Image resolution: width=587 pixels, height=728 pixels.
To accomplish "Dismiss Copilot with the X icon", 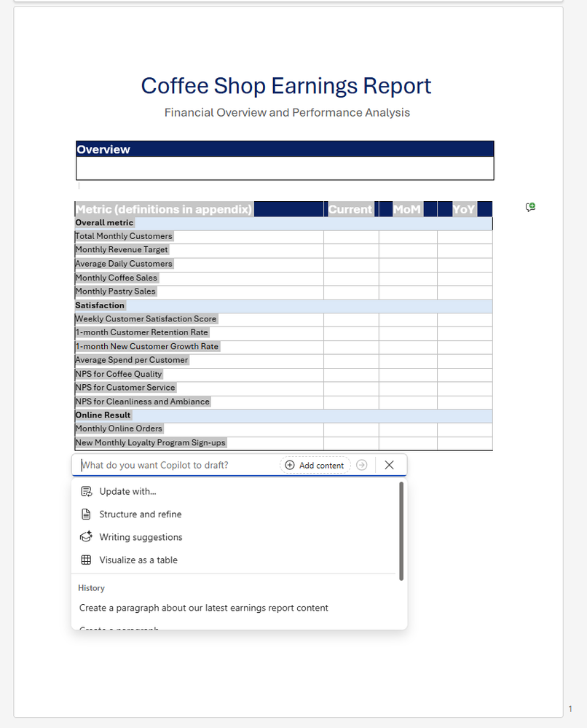I will (389, 465).
